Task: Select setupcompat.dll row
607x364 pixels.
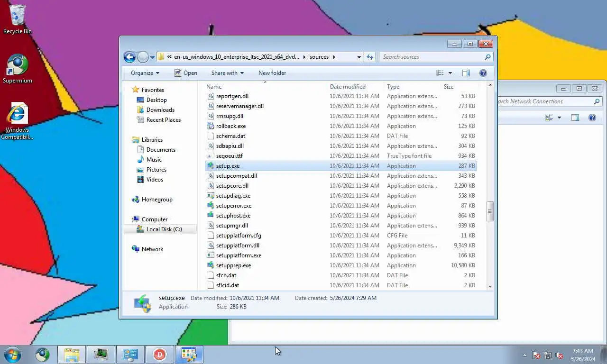Action: 340,176
